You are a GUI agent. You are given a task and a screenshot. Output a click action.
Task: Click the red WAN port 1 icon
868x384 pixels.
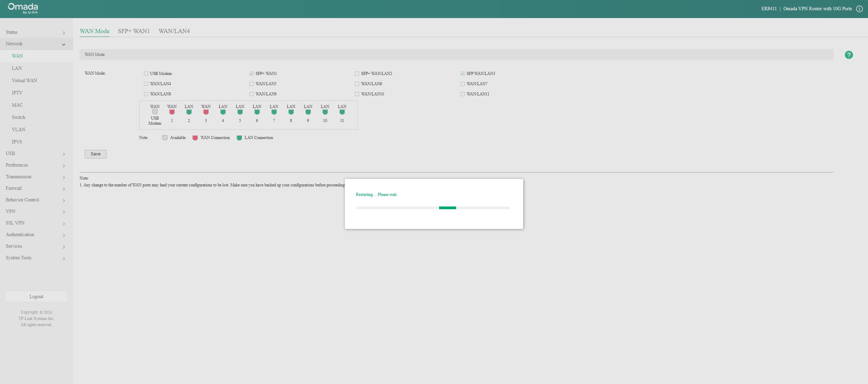click(x=172, y=112)
